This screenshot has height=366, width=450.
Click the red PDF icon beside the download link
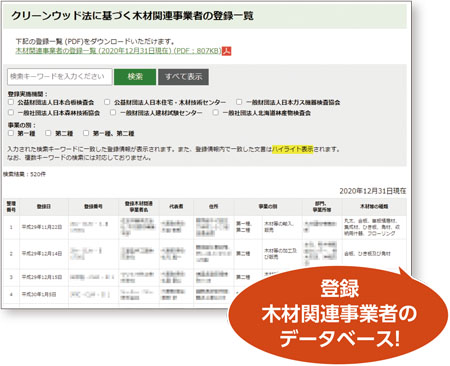point(227,51)
